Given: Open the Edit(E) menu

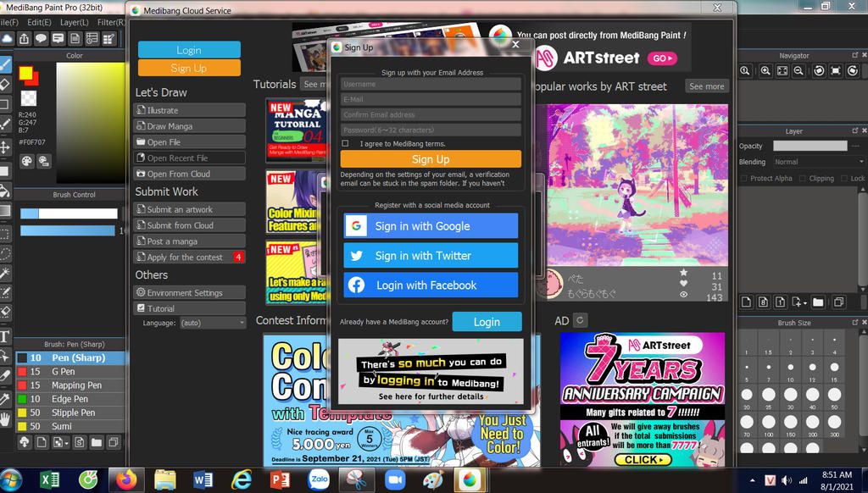Looking at the screenshot, I should click(39, 22).
